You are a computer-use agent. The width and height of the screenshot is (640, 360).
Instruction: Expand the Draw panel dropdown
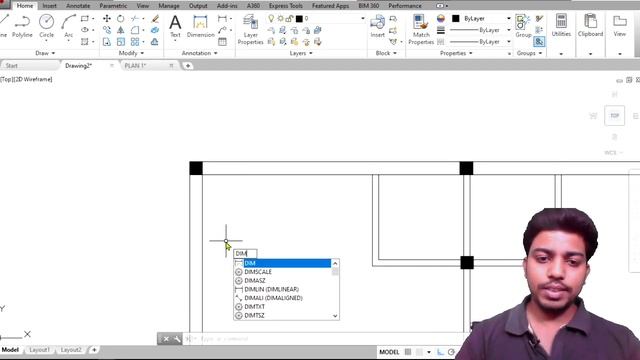(x=45, y=53)
